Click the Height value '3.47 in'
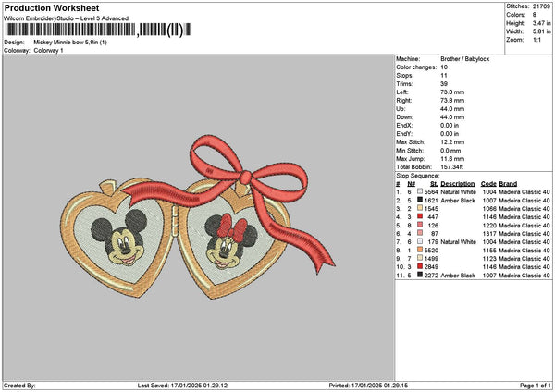The width and height of the screenshot is (555, 392). [x=541, y=23]
